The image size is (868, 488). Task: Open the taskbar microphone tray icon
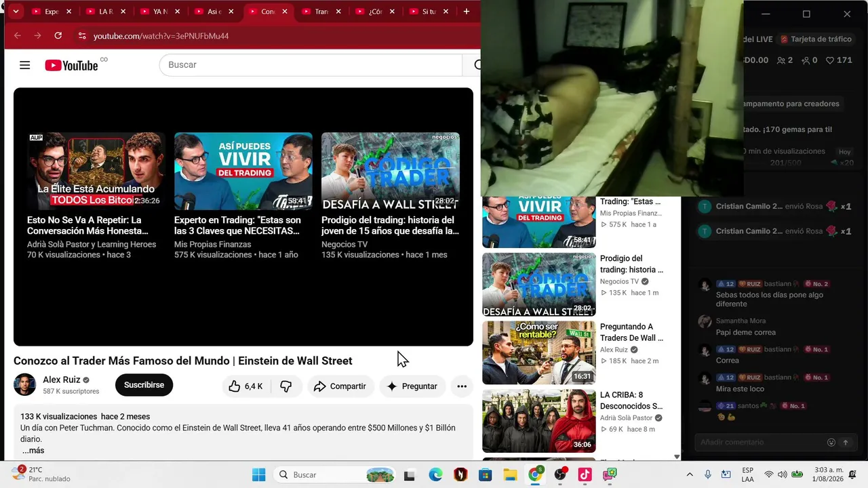708,475
